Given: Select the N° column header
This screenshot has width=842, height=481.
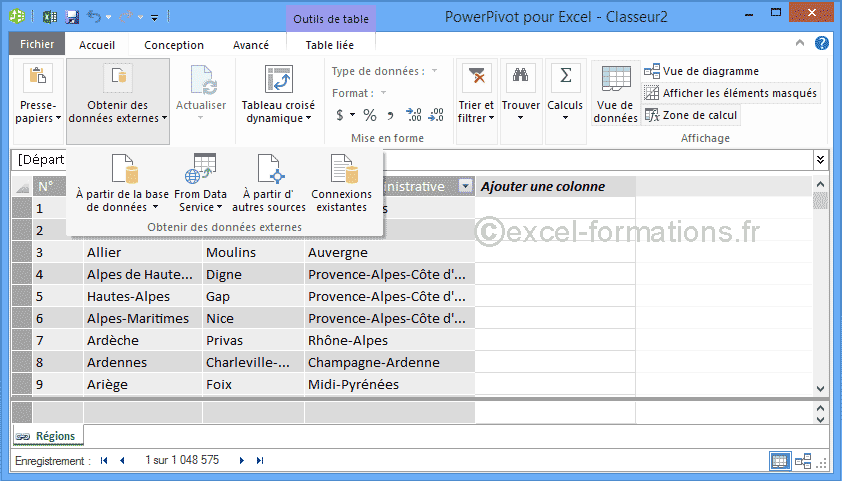Looking at the screenshot, I should [49, 186].
